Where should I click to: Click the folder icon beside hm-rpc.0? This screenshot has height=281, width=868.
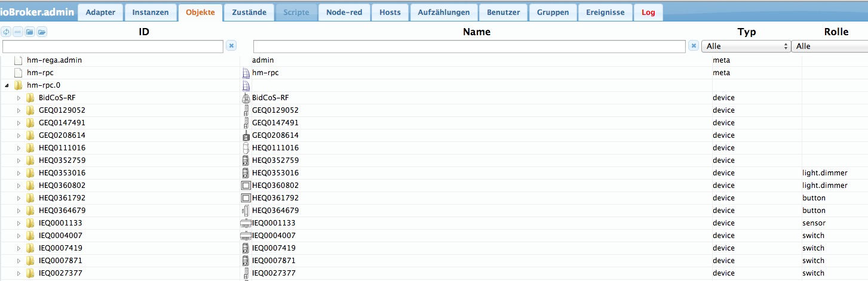[x=18, y=85]
